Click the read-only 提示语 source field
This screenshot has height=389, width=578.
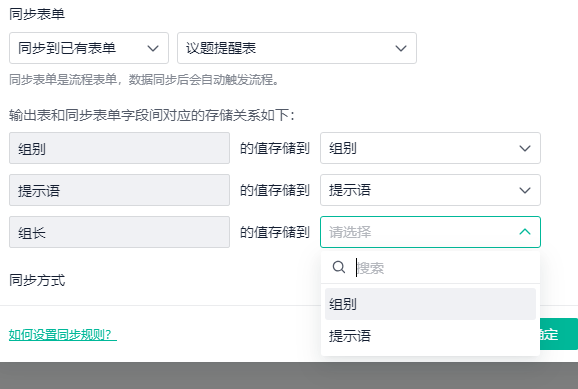[x=119, y=190]
